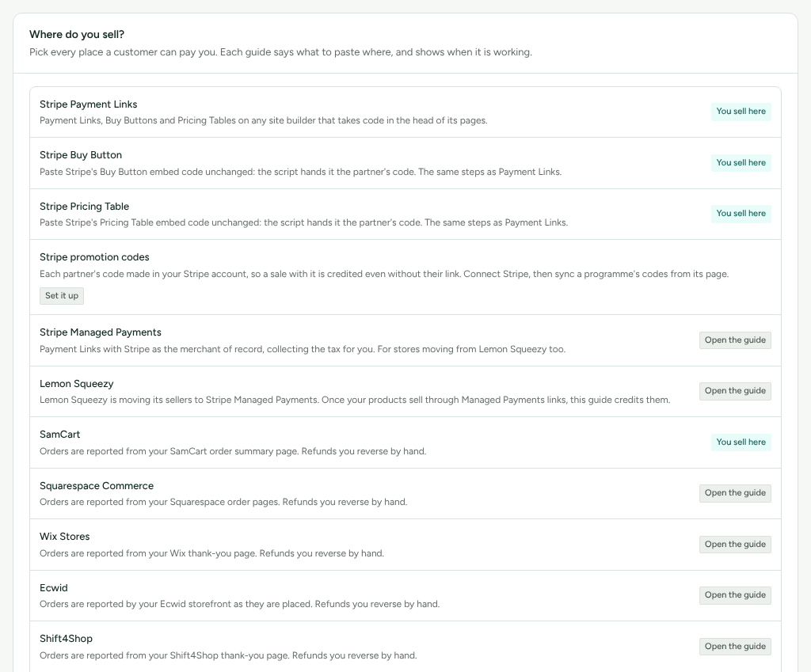Screen dimensions: 811x672
Task: Open the guide for Squarespace Commerce
Action: point(735,493)
